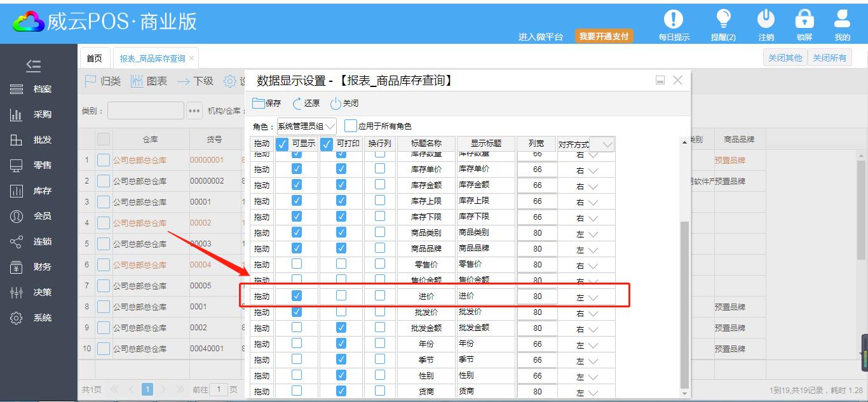868x402 pixels.
Task: Click the 还原 restore icon
Action: (x=299, y=104)
